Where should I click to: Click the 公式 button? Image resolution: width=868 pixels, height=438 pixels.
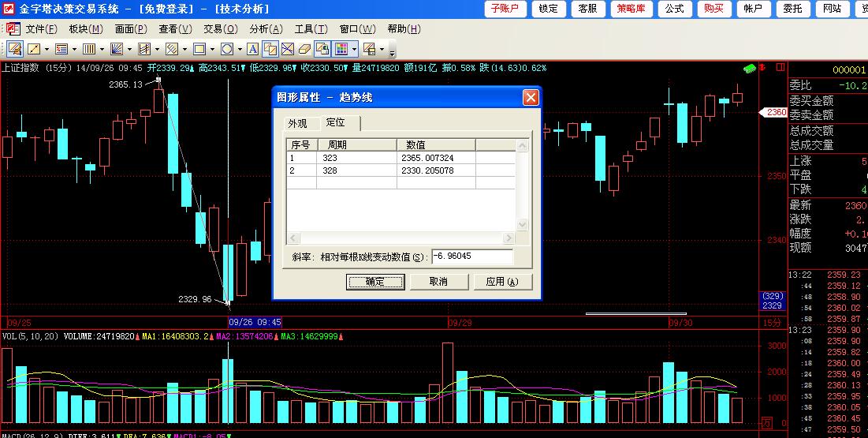pos(674,9)
